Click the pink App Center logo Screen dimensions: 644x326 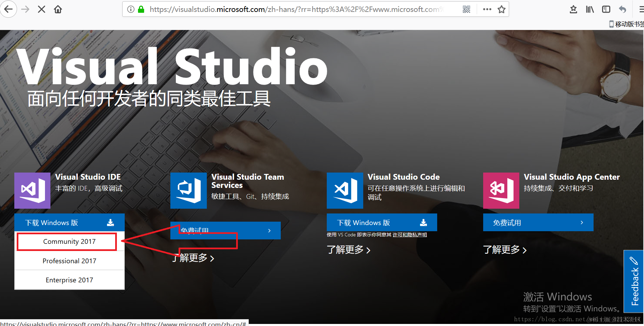coord(501,191)
